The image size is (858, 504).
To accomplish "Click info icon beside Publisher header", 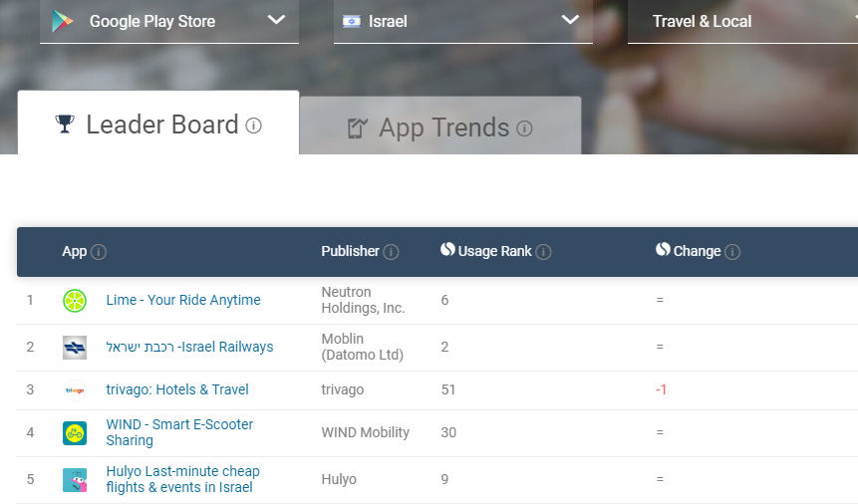I will [x=391, y=252].
